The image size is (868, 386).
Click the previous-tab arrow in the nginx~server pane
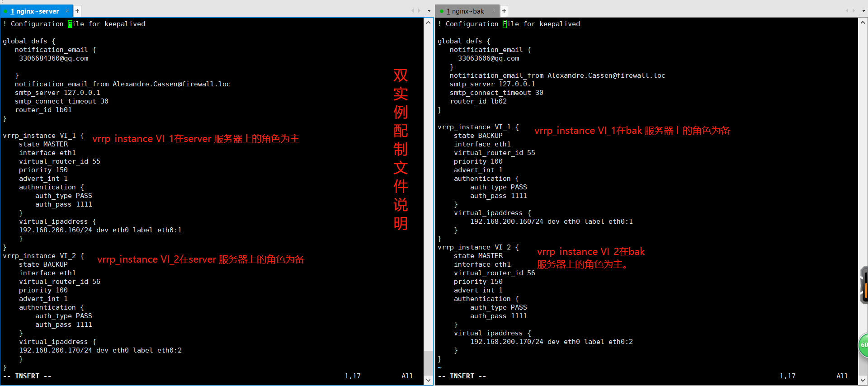pyautogui.click(x=412, y=11)
